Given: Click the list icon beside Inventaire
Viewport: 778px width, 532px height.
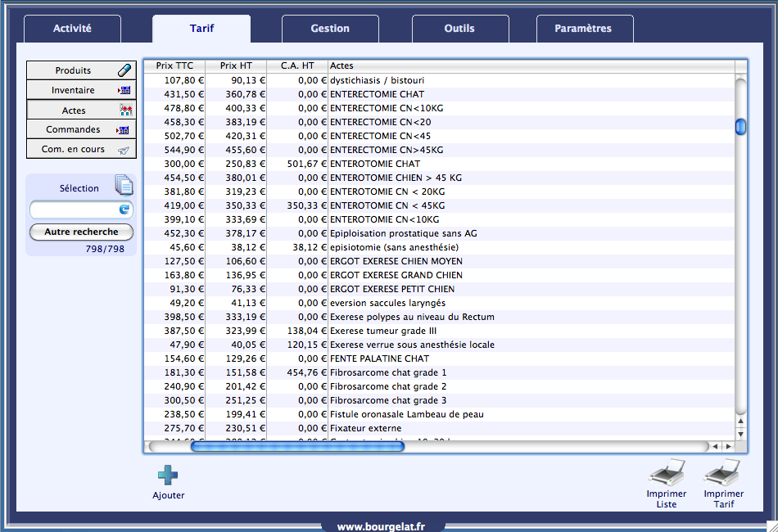Looking at the screenshot, I should [124, 90].
